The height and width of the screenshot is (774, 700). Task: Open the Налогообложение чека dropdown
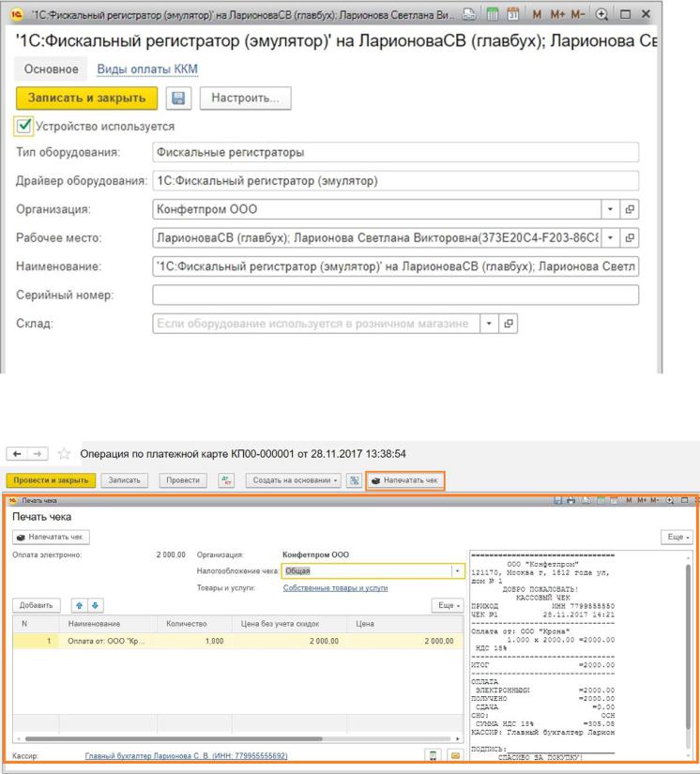[x=457, y=570]
